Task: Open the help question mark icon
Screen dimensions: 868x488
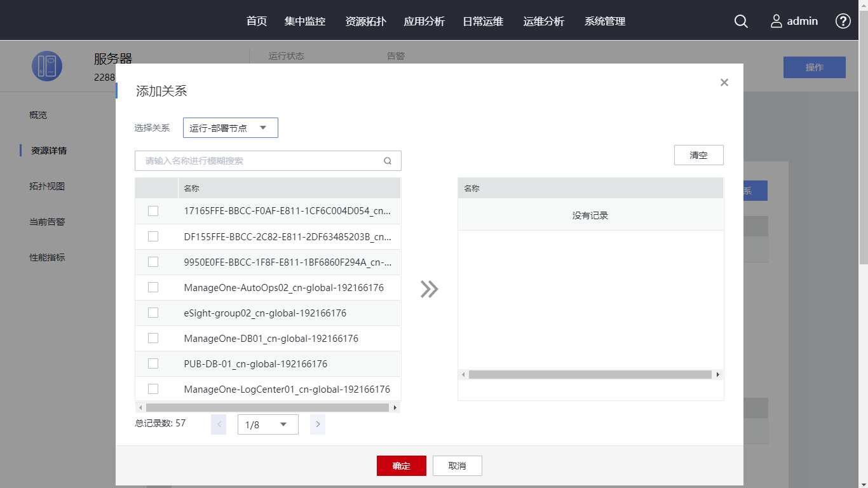Action: click(x=843, y=21)
